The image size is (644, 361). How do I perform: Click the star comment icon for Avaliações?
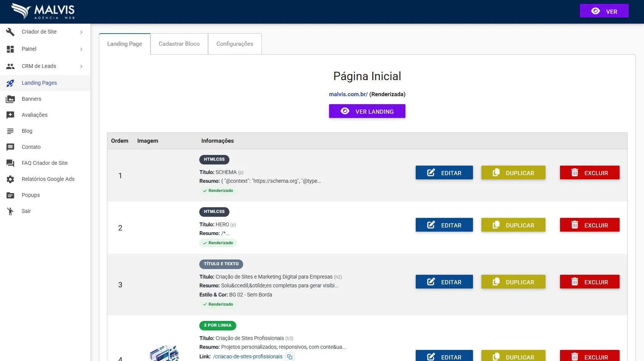10,115
